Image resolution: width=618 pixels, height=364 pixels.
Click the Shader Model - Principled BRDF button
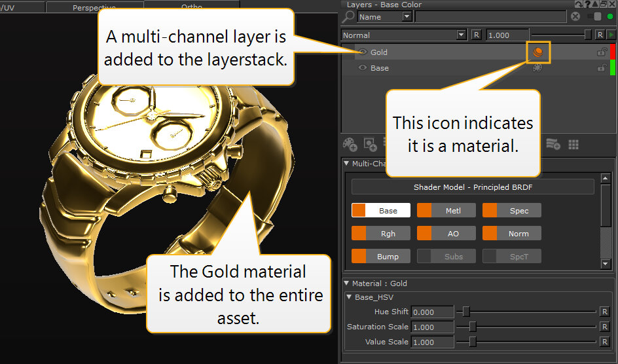473,187
